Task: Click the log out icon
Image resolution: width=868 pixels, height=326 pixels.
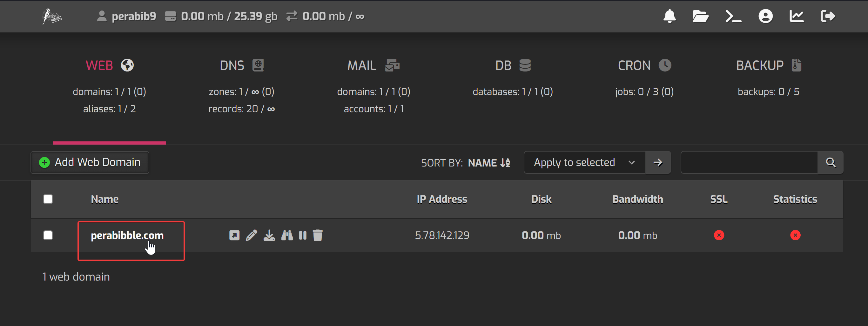Action: 828,16
